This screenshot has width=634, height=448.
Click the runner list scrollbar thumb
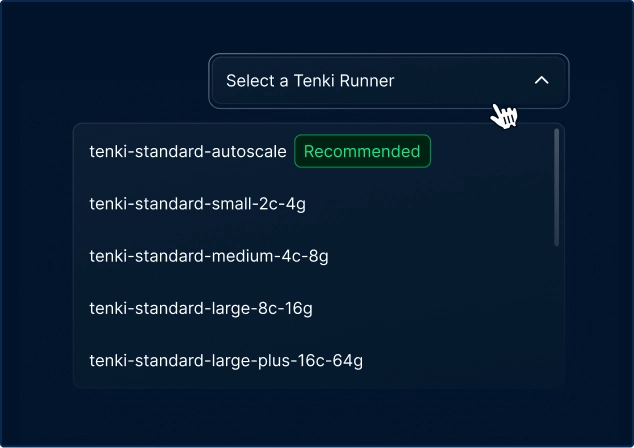pyautogui.click(x=557, y=188)
